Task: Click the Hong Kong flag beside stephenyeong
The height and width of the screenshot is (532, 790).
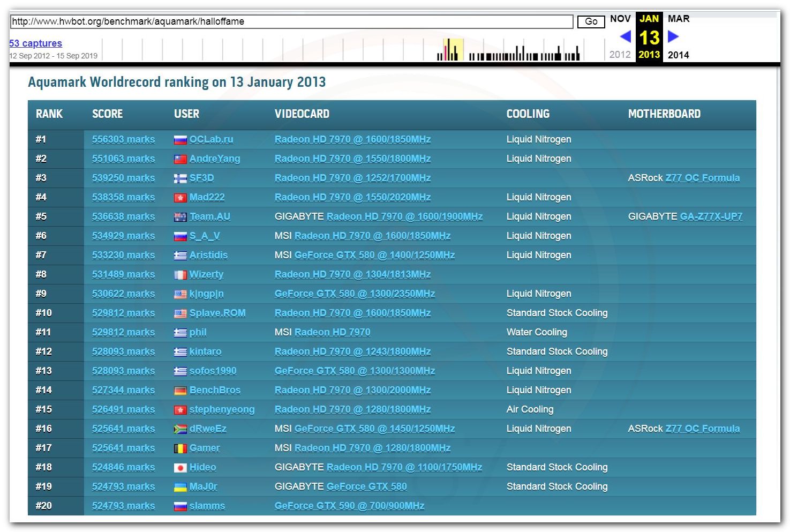Action: [180, 410]
